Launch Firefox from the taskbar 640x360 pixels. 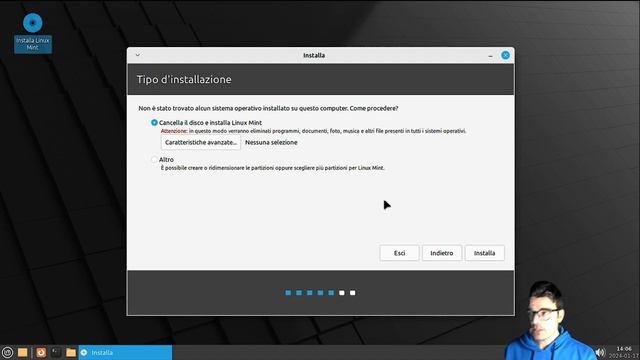point(41,353)
